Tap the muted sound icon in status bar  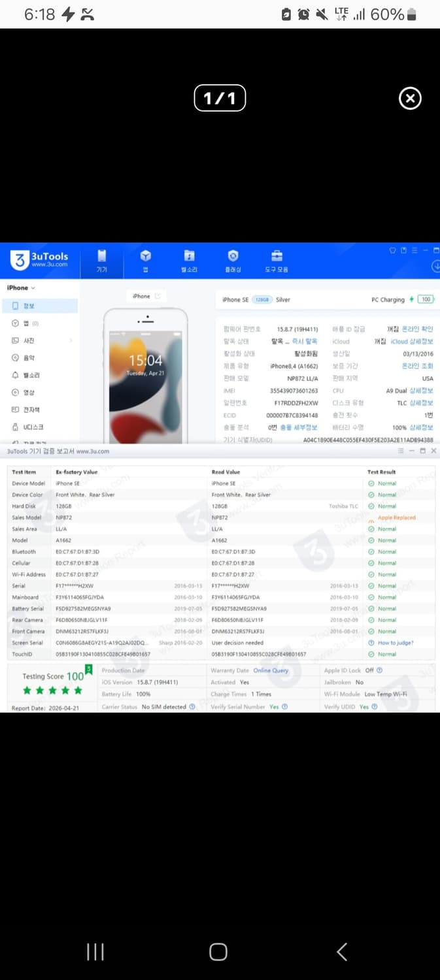click(321, 14)
